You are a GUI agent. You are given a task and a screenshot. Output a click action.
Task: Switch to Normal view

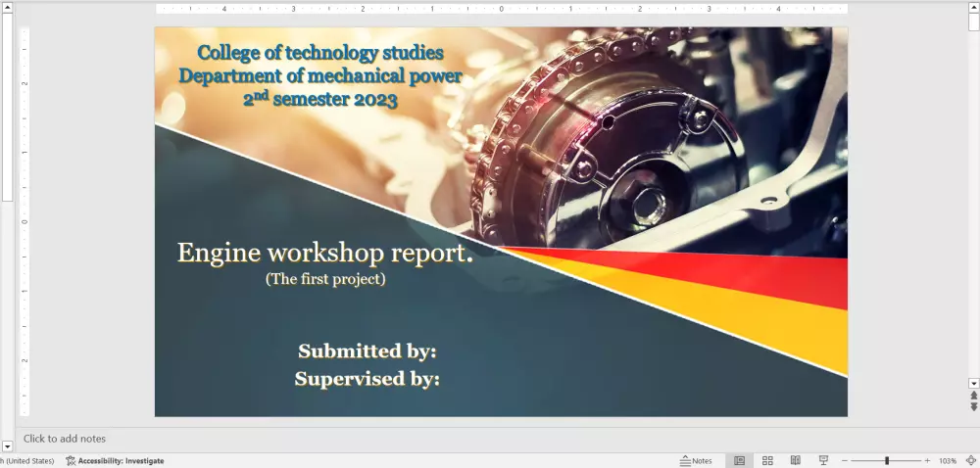click(739, 460)
